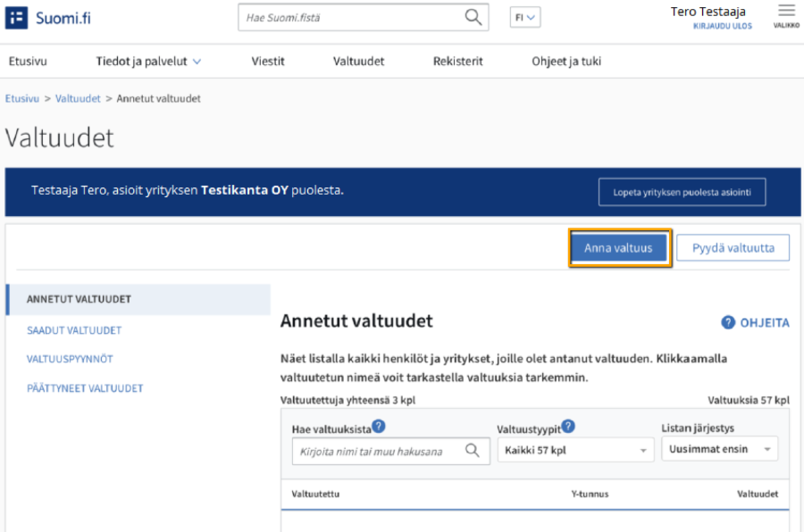The image size is (804, 532).
Task: Open Valtuustyypit dropdown showing Kaikki 57 kpl
Action: 574,451
